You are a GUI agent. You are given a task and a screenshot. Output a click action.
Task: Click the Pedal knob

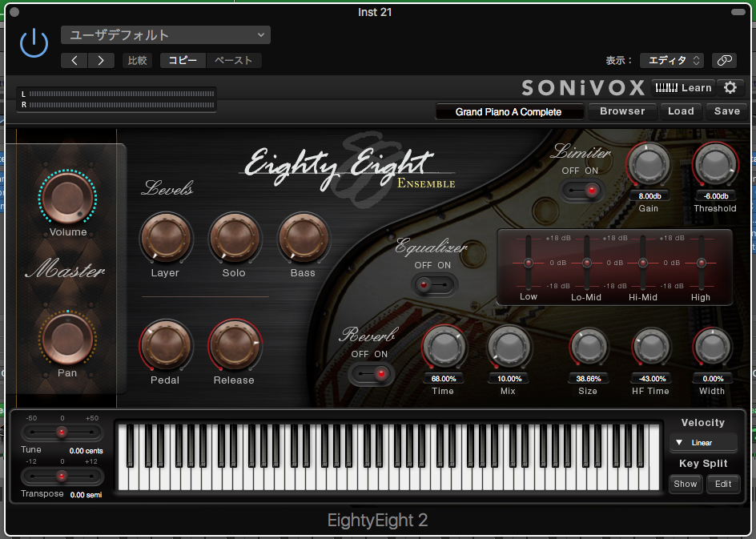[165, 345]
